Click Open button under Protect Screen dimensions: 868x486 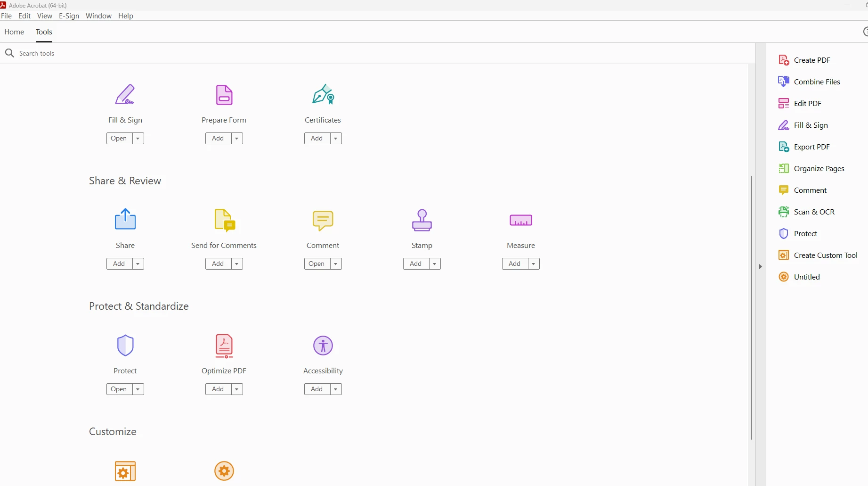click(119, 389)
